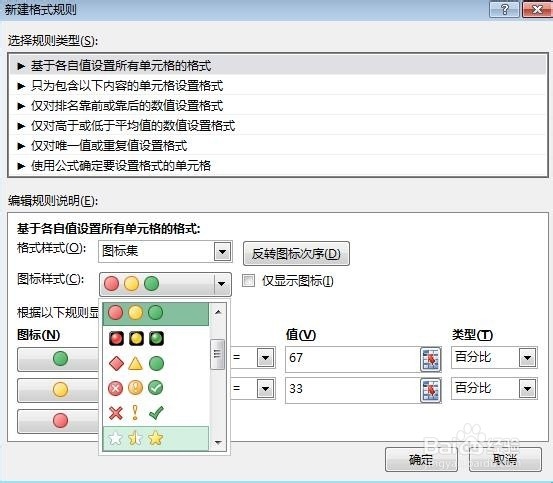
Task: Click the icon list scrollbar thumb
Action: 218,354
